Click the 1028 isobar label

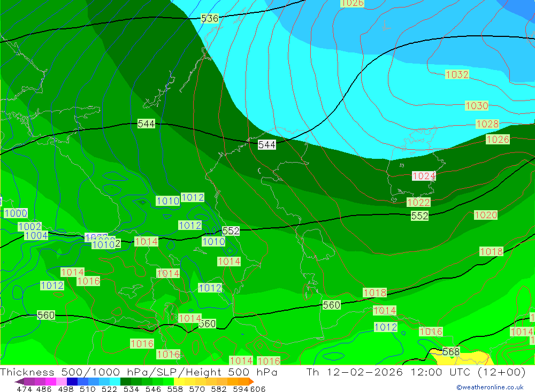pos(487,124)
